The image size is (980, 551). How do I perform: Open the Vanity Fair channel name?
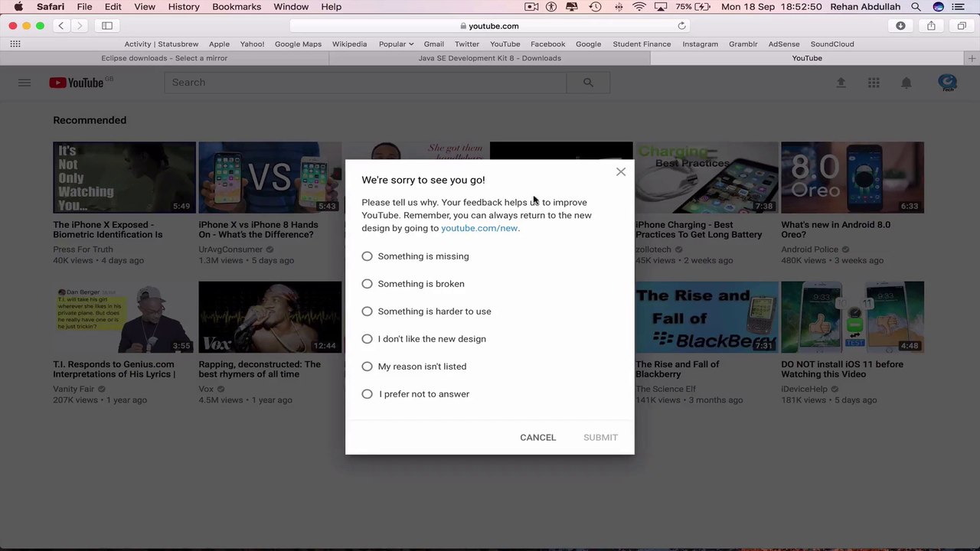[73, 389]
